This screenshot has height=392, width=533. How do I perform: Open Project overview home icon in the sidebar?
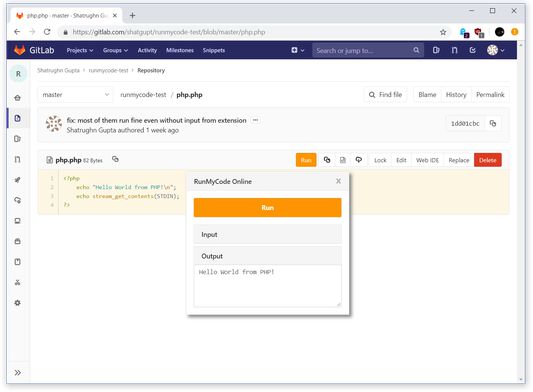[18, 98]
